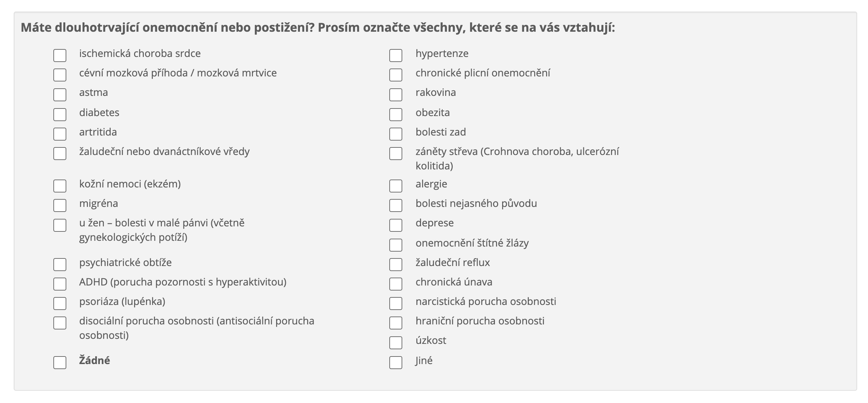This screenshot has height=403, width=868.
Task: Check the 'artritida' checkbox
Action: tap(60, 134)
